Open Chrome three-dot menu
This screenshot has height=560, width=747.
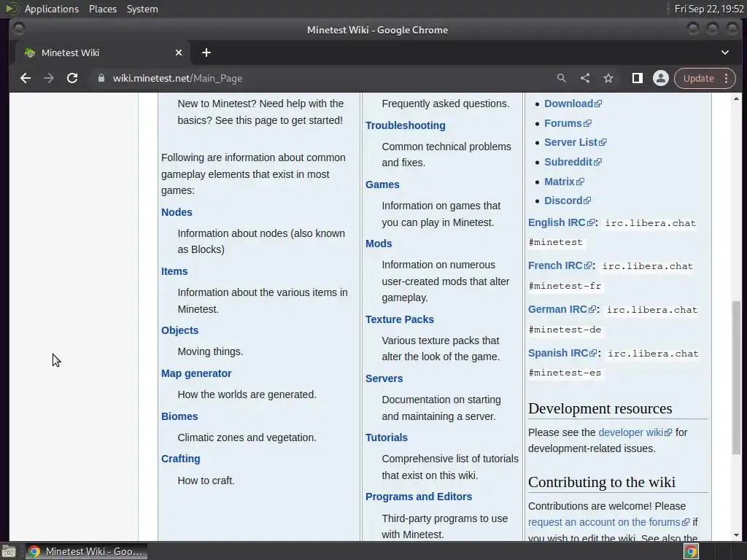pos(726,78)
